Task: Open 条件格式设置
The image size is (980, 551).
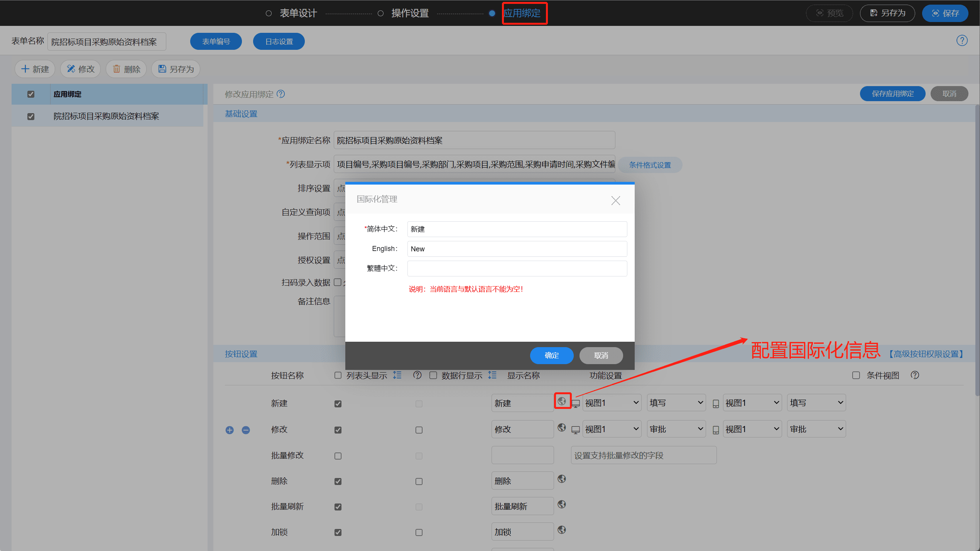Action: [650, 165]
